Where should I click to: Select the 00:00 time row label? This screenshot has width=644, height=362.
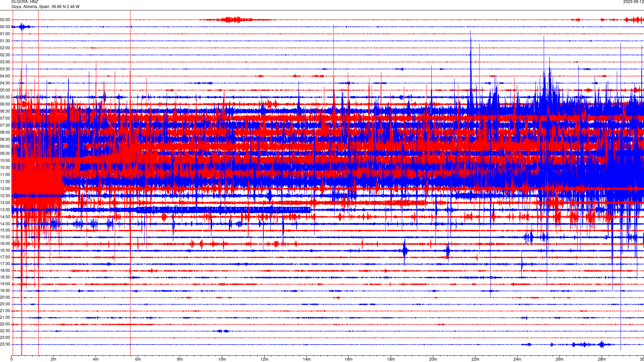pos(5,20)
